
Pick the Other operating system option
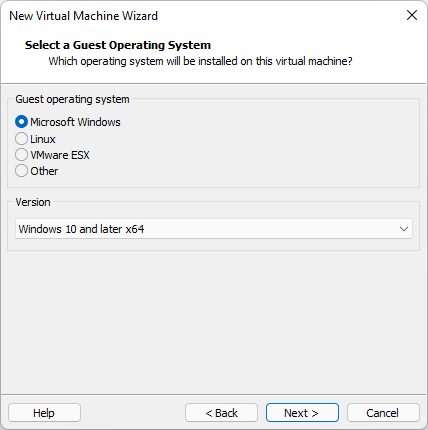click(x=21, y=171)
